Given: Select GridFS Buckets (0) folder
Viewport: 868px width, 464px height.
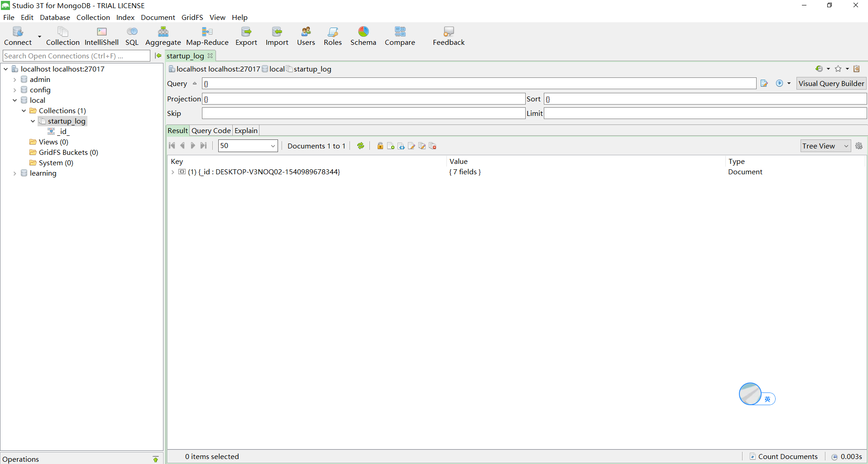Looking at the screenshot, I should tap(64, 152).
